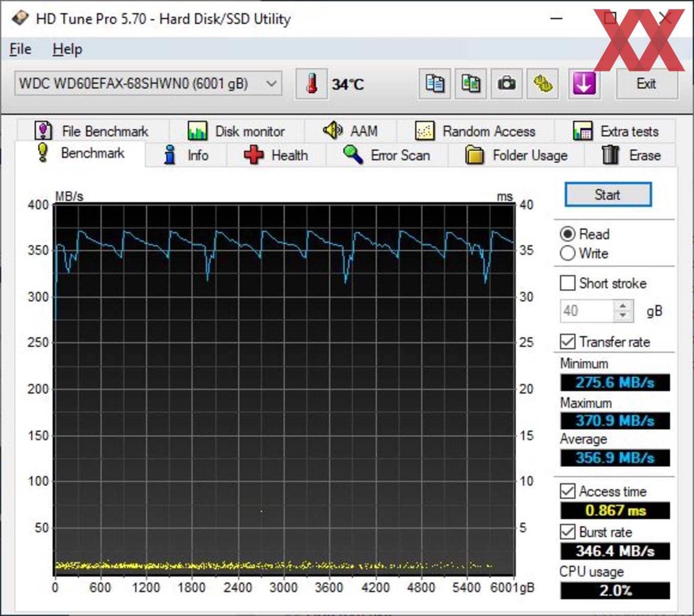Click the camera screenshot icon in toolbar
This screenshot has height=616, width=694.
(x=506, y=84)
